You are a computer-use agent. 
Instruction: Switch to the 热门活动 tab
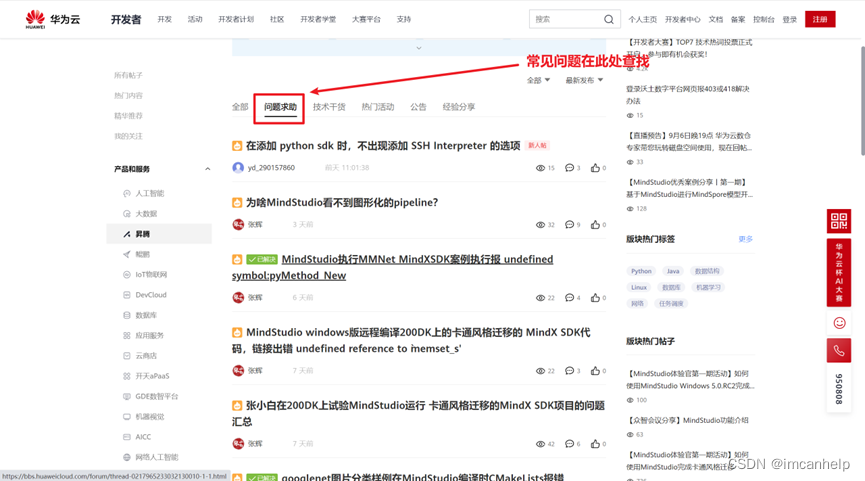(378, 107)
